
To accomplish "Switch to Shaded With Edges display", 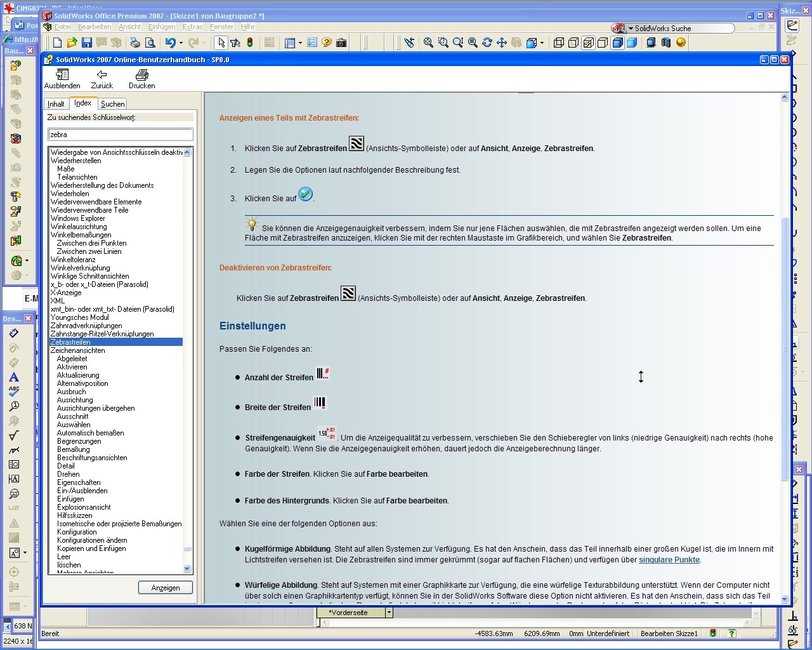I will 617,43.
